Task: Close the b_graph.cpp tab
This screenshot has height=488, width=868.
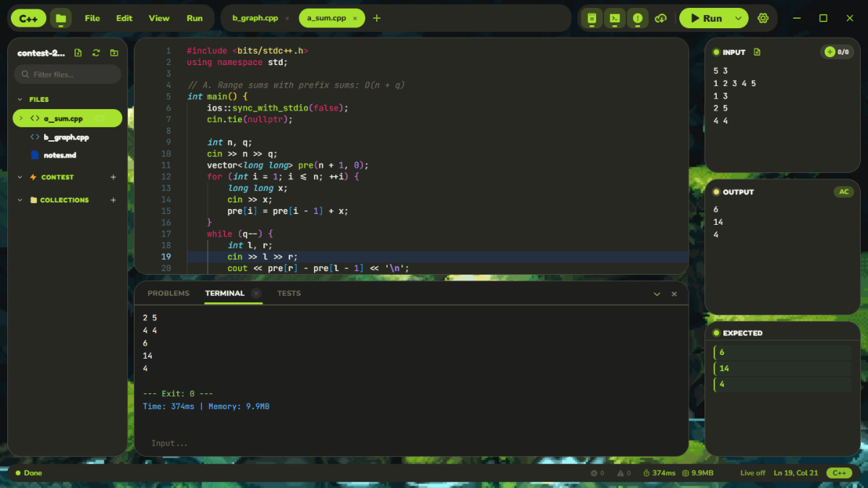Action: click(x=287, y=19)
